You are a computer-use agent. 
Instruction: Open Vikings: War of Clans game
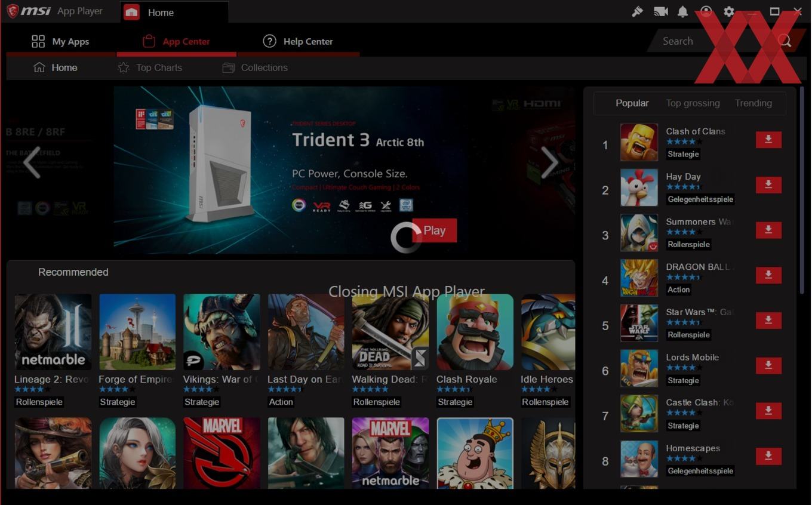point(222,332)
